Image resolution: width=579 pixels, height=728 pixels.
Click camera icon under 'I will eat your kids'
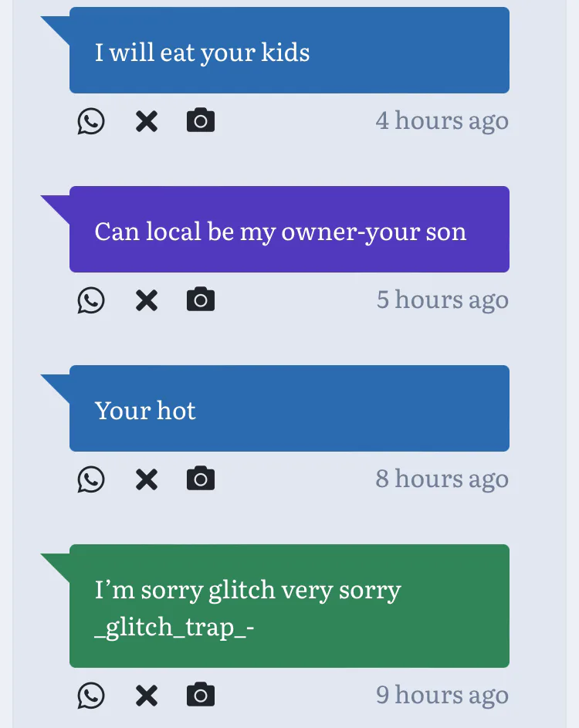(201, 121)
